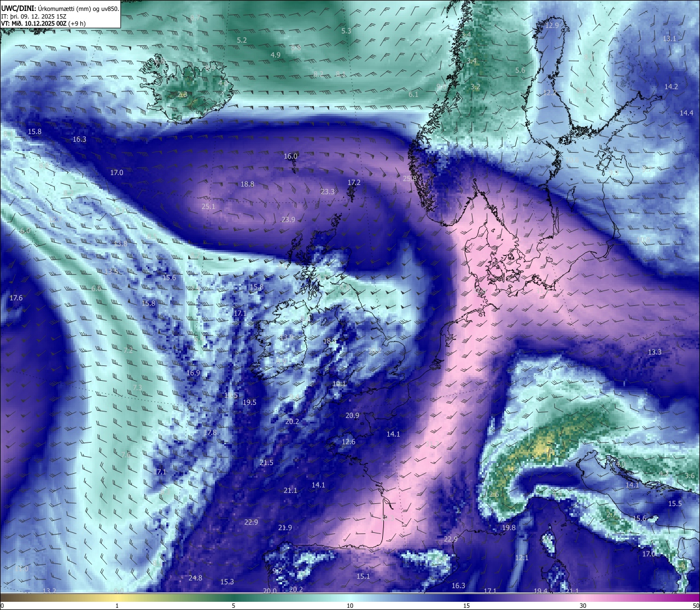Viewport: 700px width, 610px height.
Task: Click the 19.8 value on the map
Action: click(x=509, y=528)
